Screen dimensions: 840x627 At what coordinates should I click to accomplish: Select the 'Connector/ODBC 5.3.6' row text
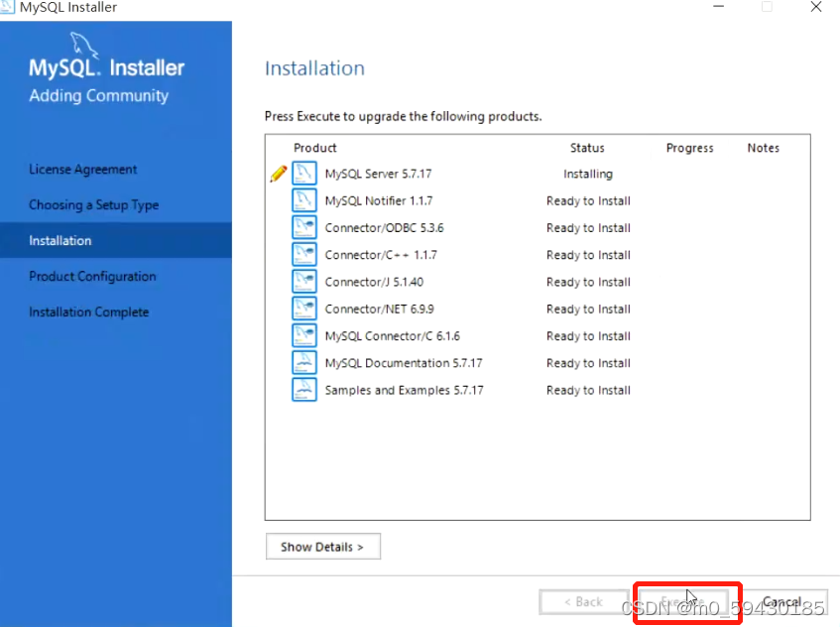tap(384, 228)
